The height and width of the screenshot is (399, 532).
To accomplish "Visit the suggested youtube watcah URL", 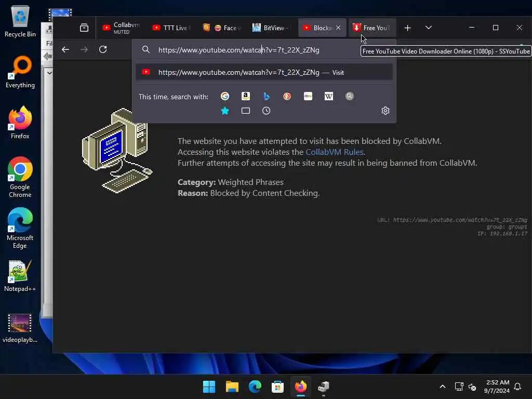I will (264, 72).
